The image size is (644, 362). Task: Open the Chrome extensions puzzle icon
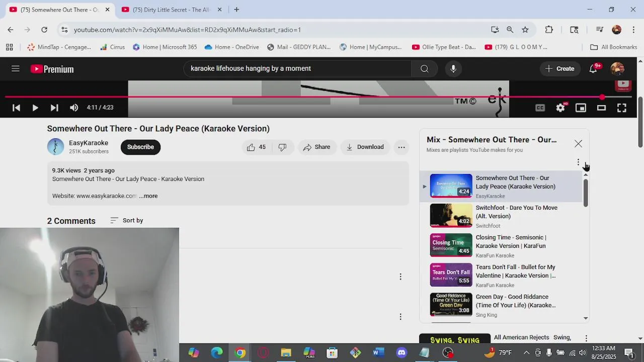549,30
